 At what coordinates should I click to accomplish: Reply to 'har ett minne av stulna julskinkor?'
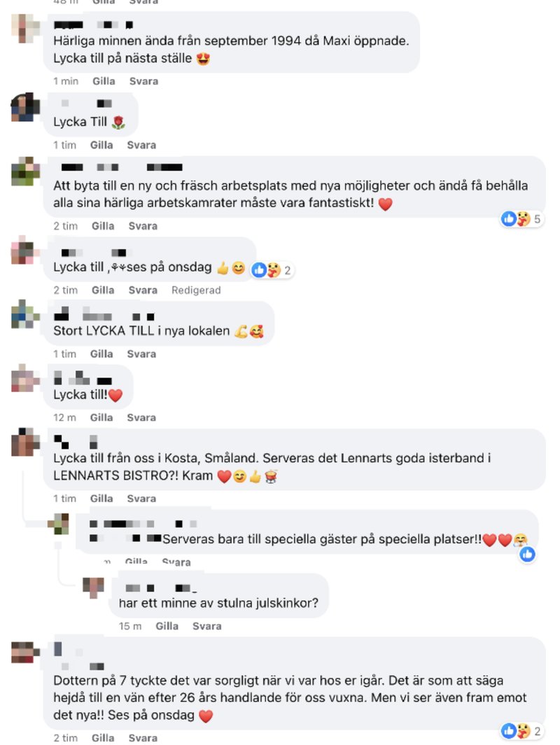[x=206, y=626]
